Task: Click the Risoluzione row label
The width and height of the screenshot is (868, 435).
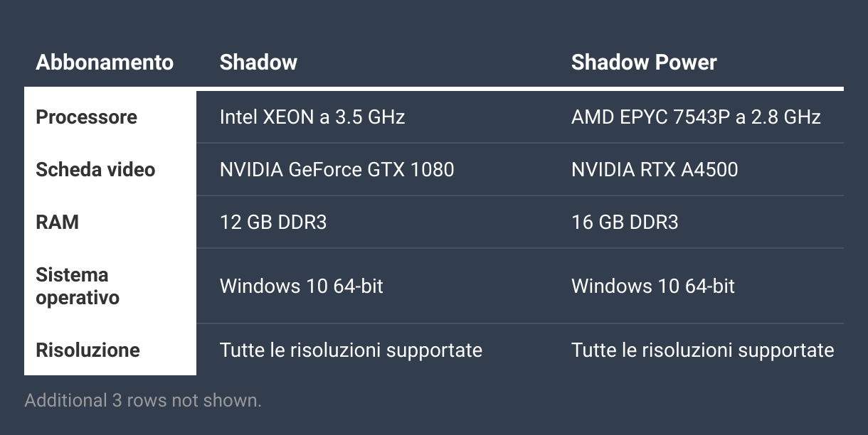Action: [88, 350]
